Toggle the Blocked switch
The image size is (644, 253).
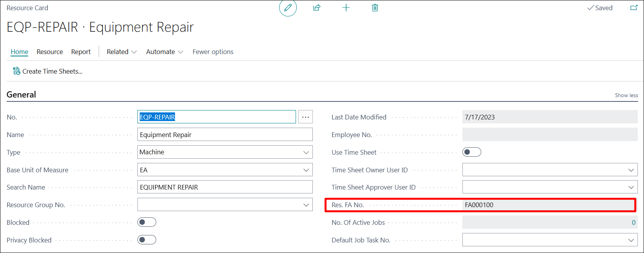[147, 222]
